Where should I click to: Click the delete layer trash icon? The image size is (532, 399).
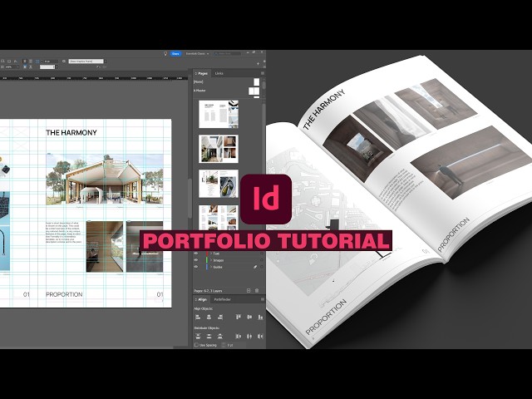(x=257, y=291)
